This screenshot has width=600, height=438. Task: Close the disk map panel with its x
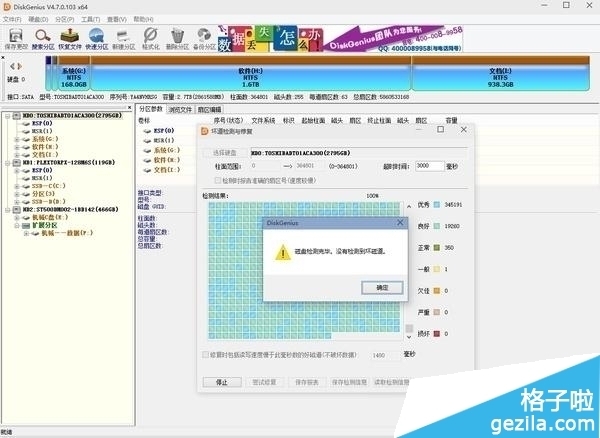3,58
